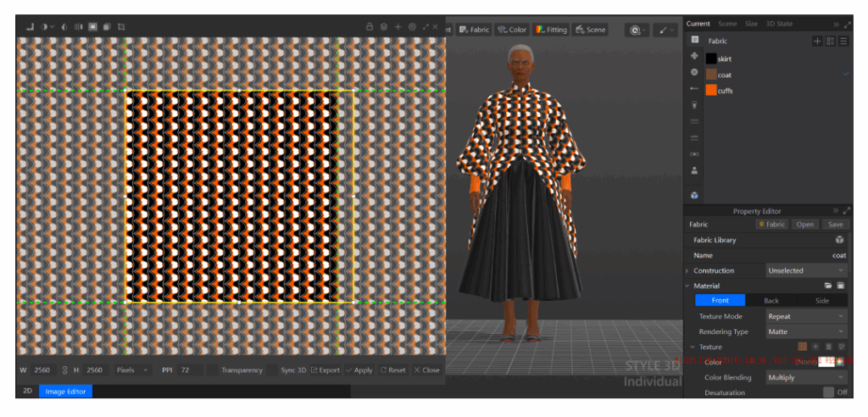Select the fabric category sidebar icon
The height and width of the screenshot is (417, 868).
tap(695, 39)
